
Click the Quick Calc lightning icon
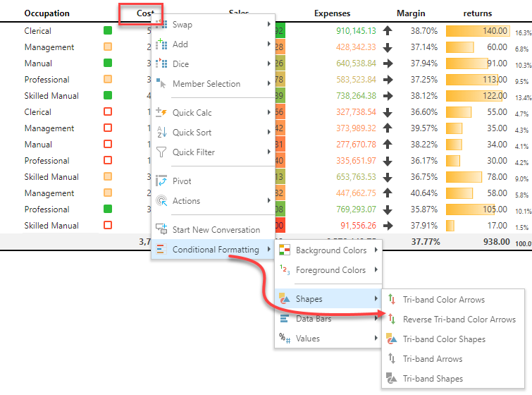click(x=161, y=112)
